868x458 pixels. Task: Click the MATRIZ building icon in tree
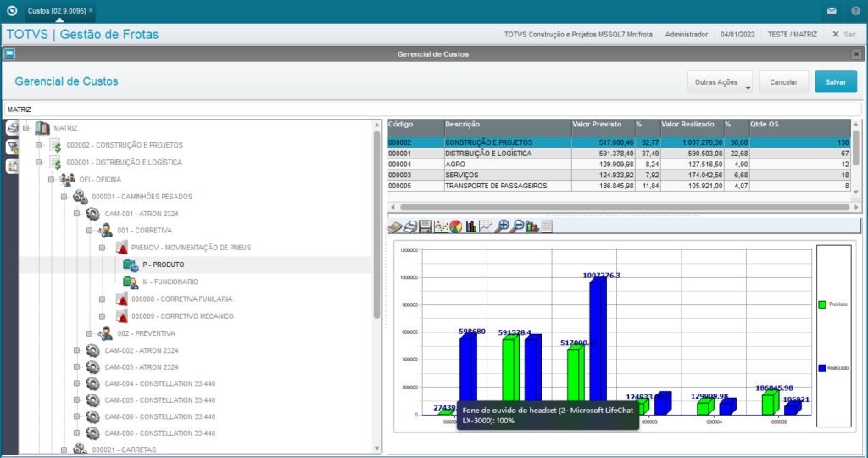[x=42, y=128]
